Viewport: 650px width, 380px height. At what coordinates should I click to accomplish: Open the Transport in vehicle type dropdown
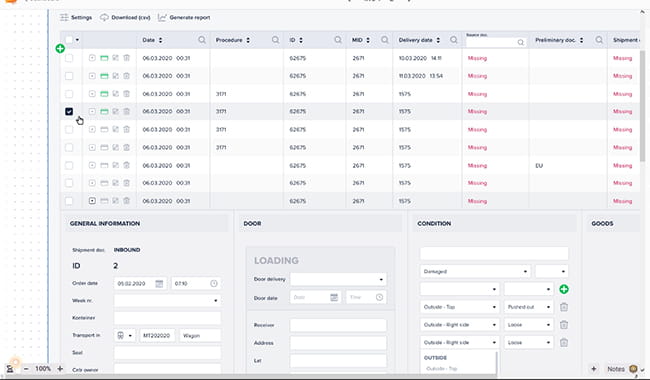(x=124, y=336)
